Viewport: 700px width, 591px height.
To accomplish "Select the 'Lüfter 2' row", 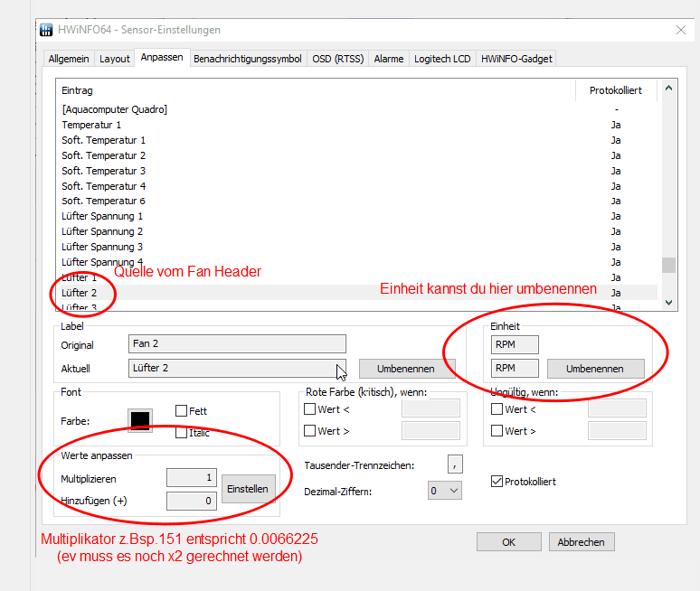I will coord(359,293).
